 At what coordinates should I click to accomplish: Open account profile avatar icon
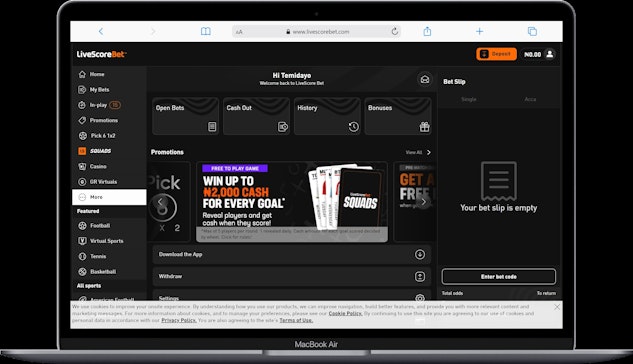(x=549, y=54)
